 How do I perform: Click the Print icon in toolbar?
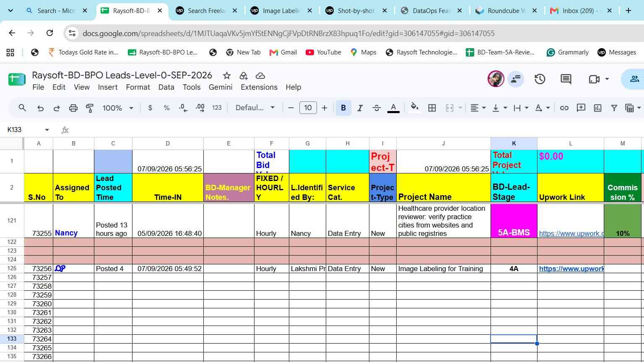click(73, 108)
